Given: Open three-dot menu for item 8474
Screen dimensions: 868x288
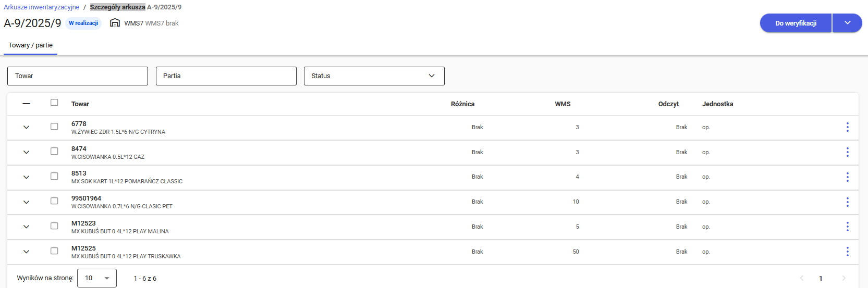Looking at the screenshot, I should click(847, 152).
